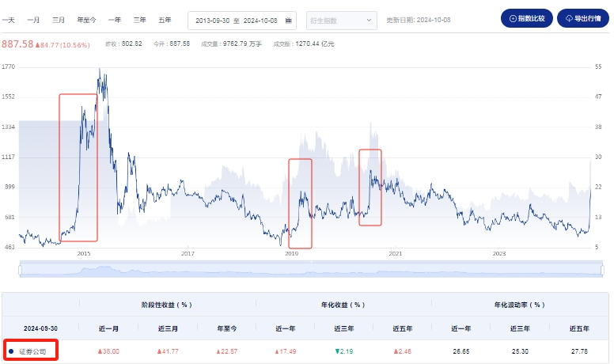
Task: Click the 阶段性收益（%） column header
Action: coord(167,305)
